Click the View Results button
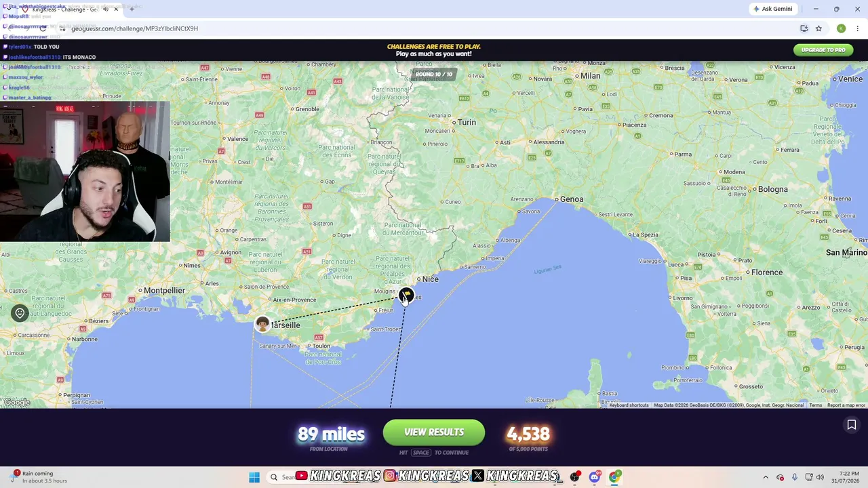The height and width of the screenshot is (488, 868). pyautogui.click(x=434, y=432)
